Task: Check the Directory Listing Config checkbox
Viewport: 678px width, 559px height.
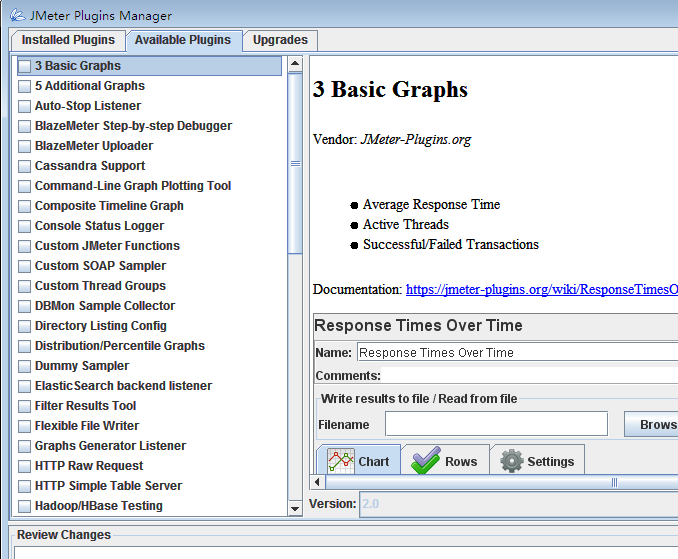Action: coord(25,326)
